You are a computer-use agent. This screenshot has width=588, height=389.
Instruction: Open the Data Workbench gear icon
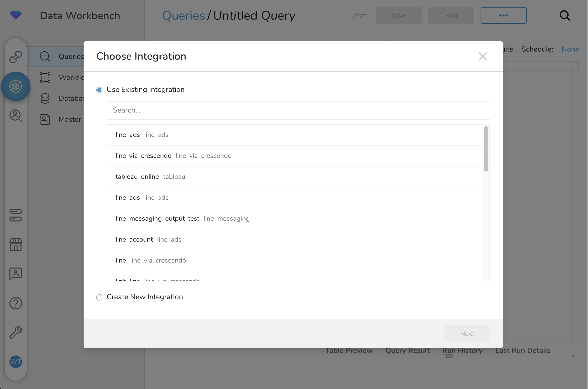click(x=16, y=86)
